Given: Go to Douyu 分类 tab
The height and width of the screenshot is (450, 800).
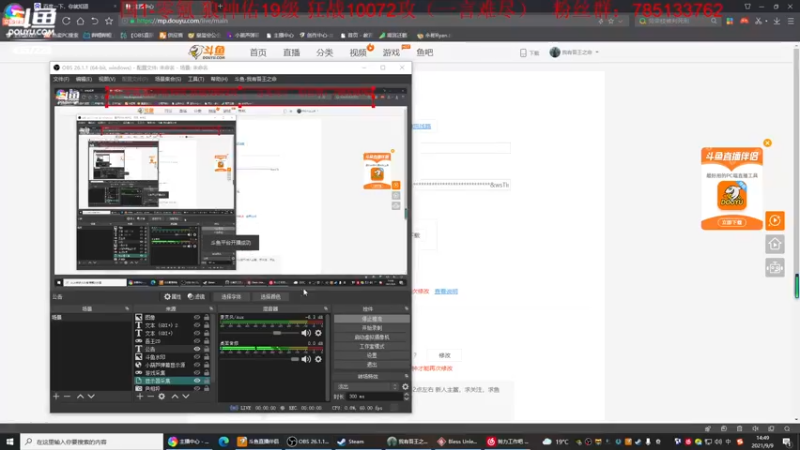Looking at the screenshot, I should (x=324, y=53).
